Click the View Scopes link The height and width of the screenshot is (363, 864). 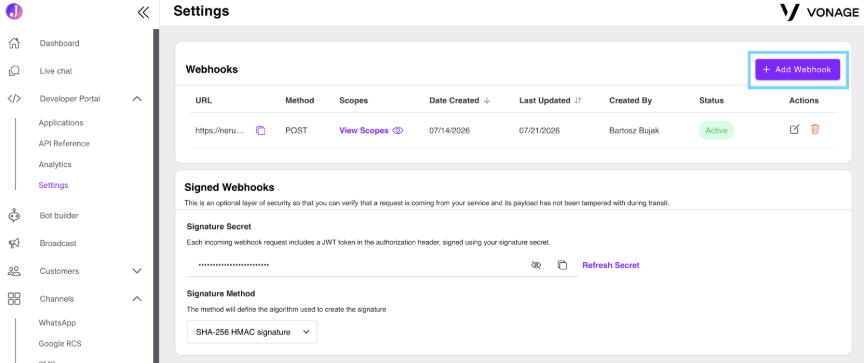coord(364,131)
